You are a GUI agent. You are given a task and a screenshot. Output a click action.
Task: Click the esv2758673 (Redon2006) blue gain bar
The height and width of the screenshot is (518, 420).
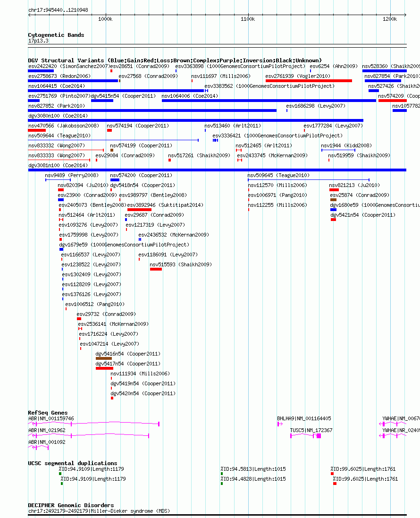pyautogui.click(x=73, y=81)
